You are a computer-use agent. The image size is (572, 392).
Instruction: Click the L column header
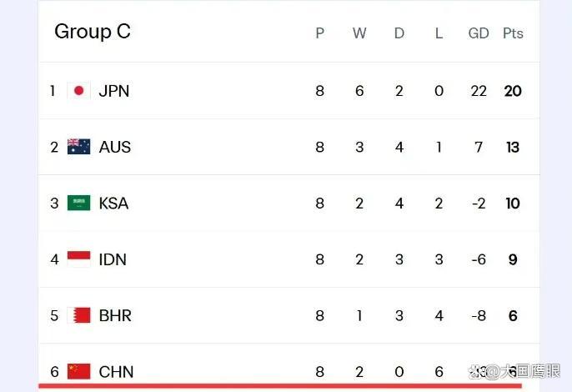pyautogui.click(x=439, y=33)
